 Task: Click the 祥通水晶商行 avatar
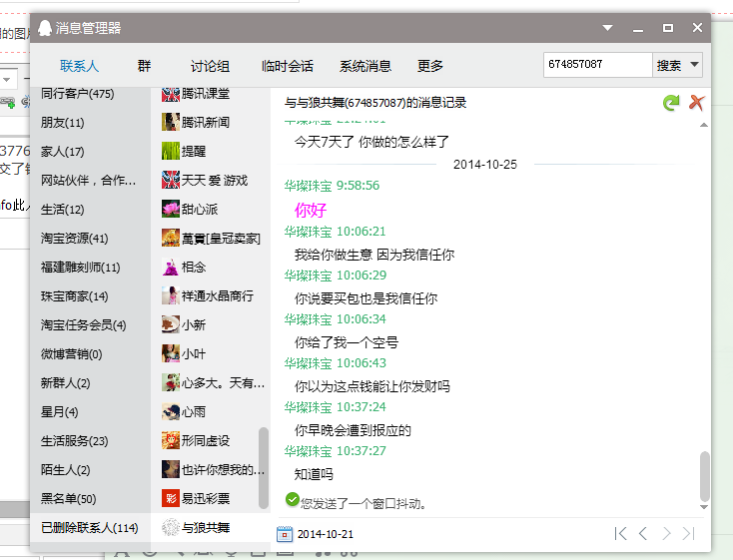coord(171,295)
